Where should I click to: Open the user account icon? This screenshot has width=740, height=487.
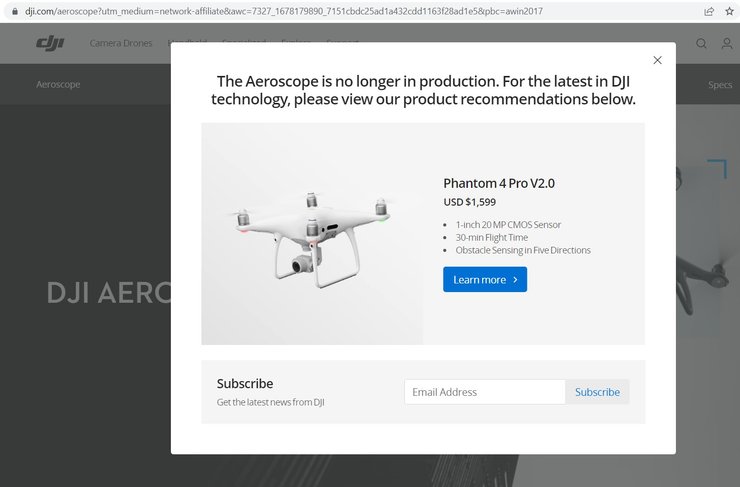pyautogui.click(x=725, y=44)
